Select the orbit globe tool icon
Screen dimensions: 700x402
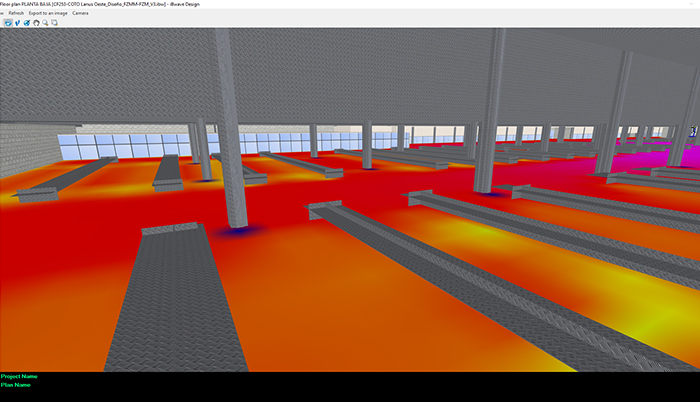(x=26, y=21)
